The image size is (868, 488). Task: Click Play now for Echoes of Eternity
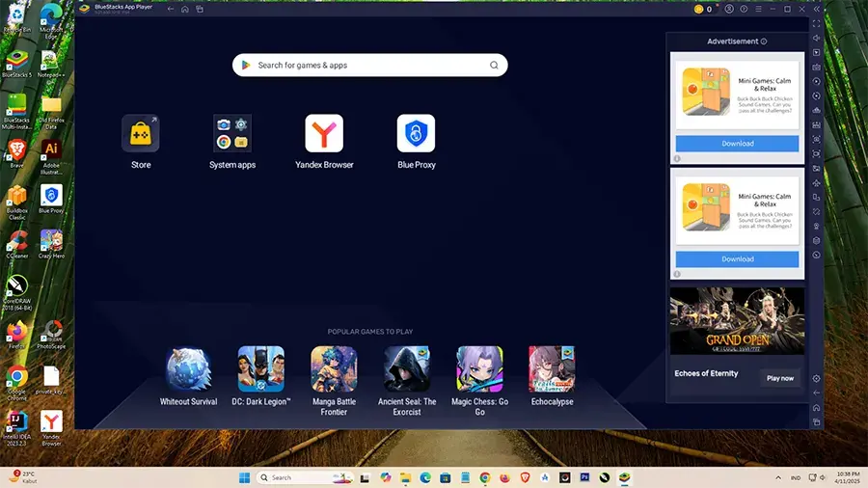(x=780, y=378)
